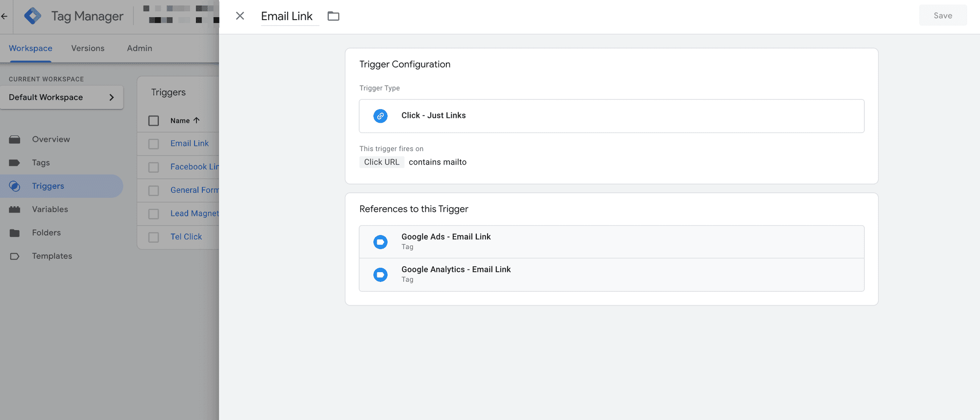Click the folder icon next to Email Link title
This screenshot has width=980, height=420.
pos(333,16)
